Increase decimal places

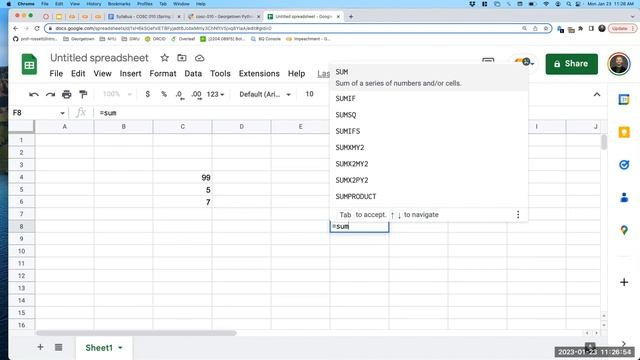click(x=196, y=95)
